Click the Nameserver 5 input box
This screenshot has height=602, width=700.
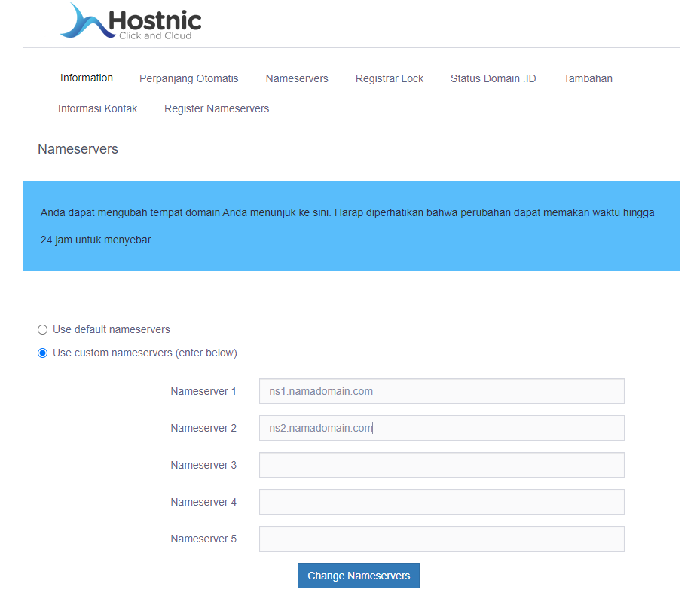(442, 539)
